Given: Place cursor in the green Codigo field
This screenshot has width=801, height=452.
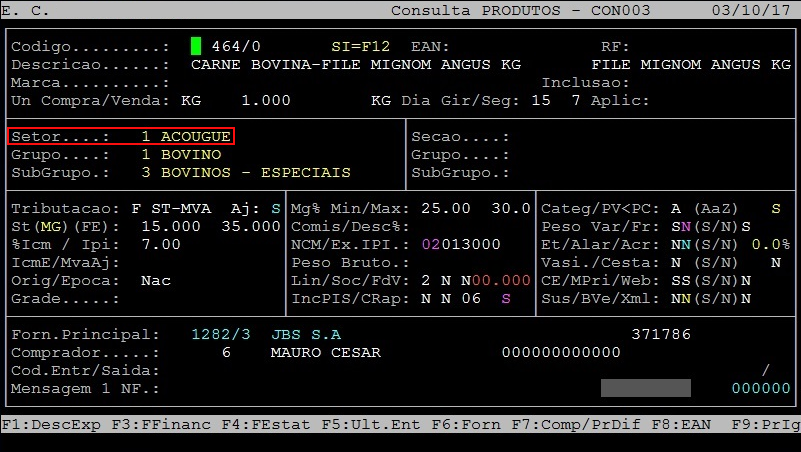Looking at the screenshot, I should [x=196, y=47].
